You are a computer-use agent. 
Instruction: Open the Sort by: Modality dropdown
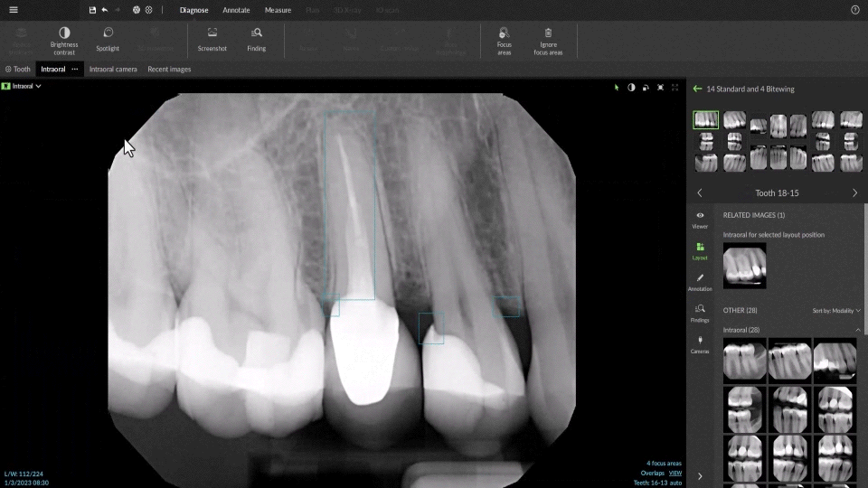tap(835, 310)
